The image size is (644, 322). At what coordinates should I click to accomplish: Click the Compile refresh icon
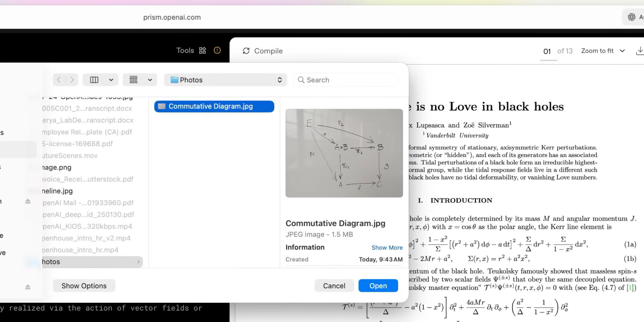[x=246, y=51]
